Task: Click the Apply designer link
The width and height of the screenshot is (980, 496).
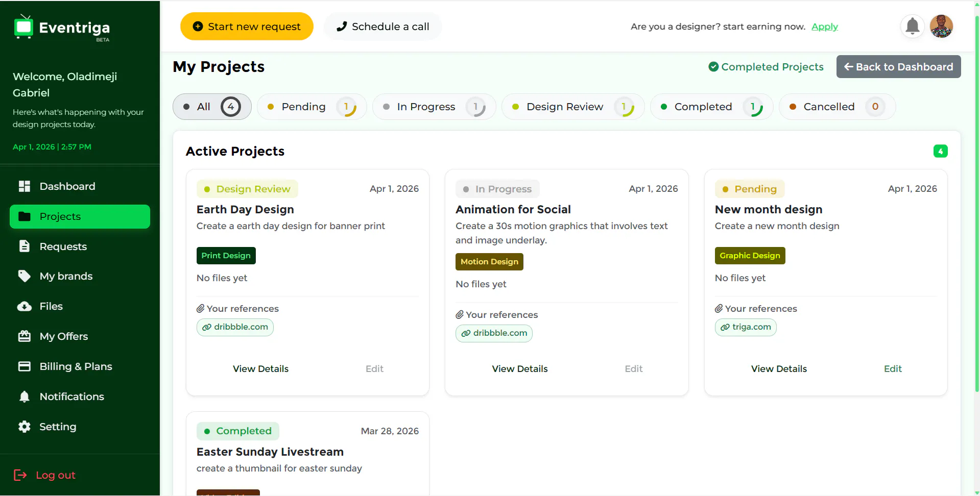Action: [x=825, y=27]
